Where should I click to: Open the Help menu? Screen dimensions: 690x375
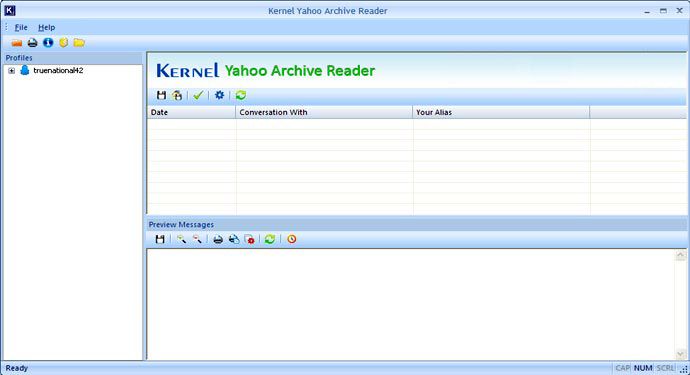[x=47, y=27]
